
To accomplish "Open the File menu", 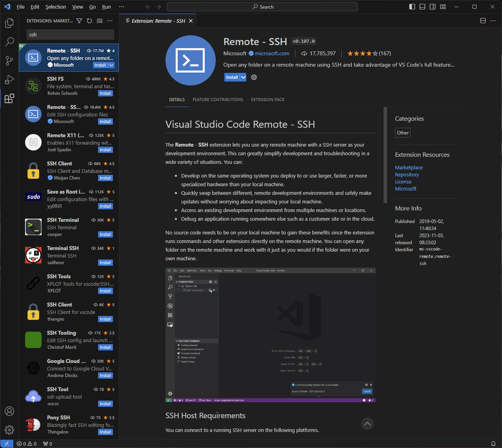I will pos(21,7).
